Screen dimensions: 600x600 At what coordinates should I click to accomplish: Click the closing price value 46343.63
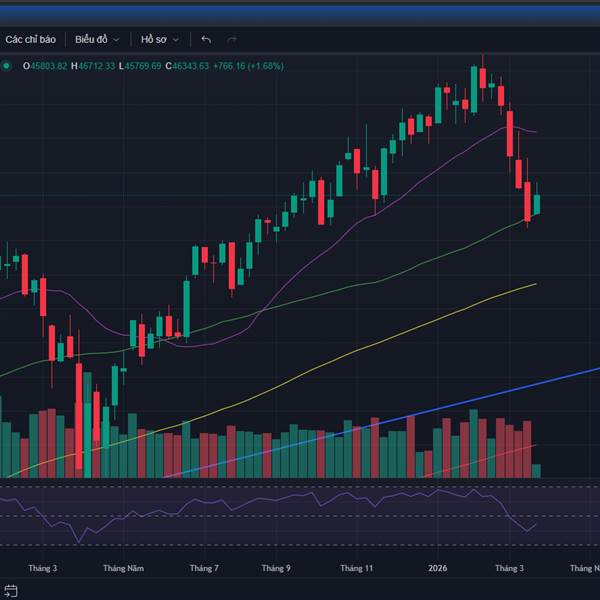190,66
